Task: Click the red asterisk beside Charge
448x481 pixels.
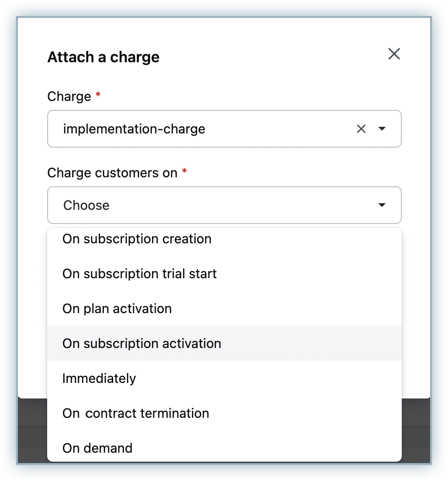Action: coord(98,95)
